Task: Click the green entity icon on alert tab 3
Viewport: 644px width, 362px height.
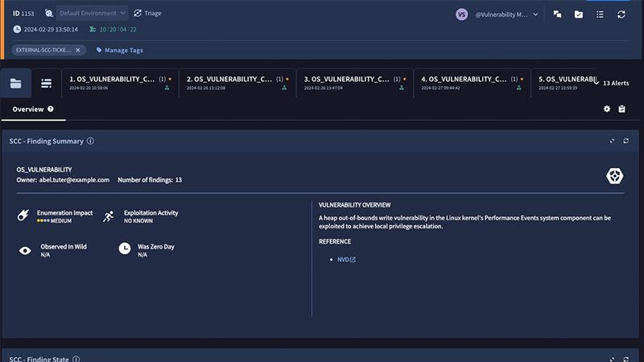Action: pos(401,88)
